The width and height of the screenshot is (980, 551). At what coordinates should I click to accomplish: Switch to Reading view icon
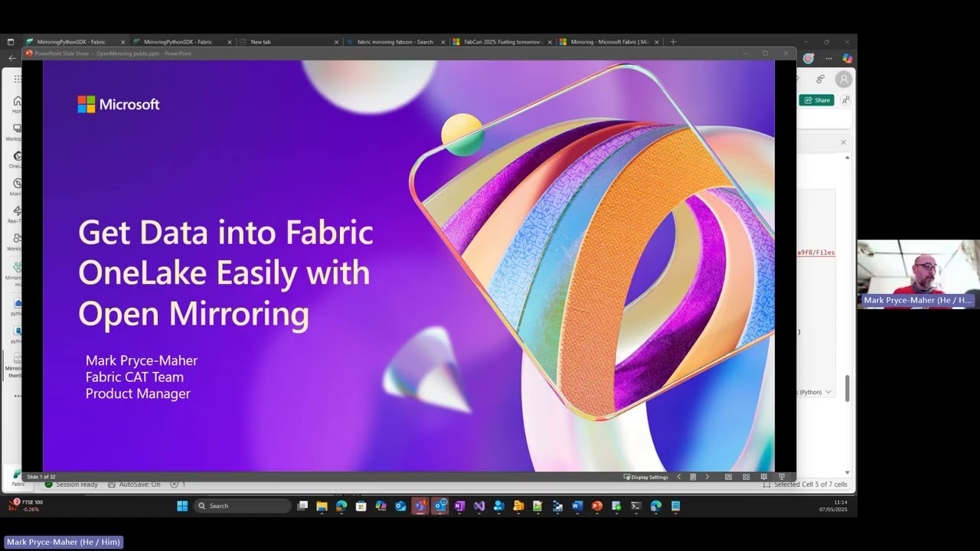[x=764, y=477]
